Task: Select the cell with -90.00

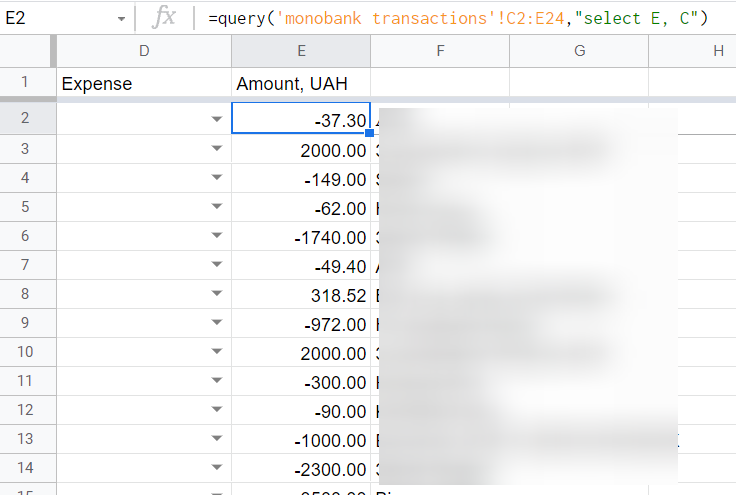Action: pos(301,410)
